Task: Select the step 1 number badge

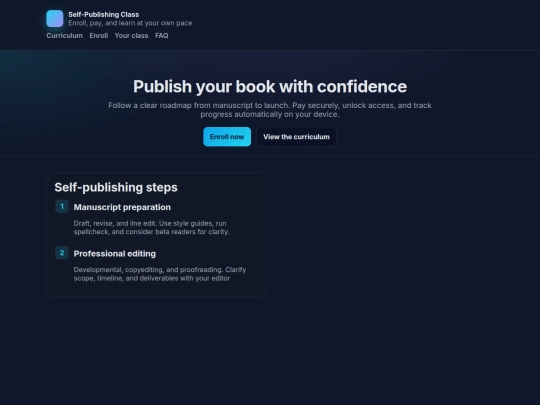Action: tap(62, 207)
